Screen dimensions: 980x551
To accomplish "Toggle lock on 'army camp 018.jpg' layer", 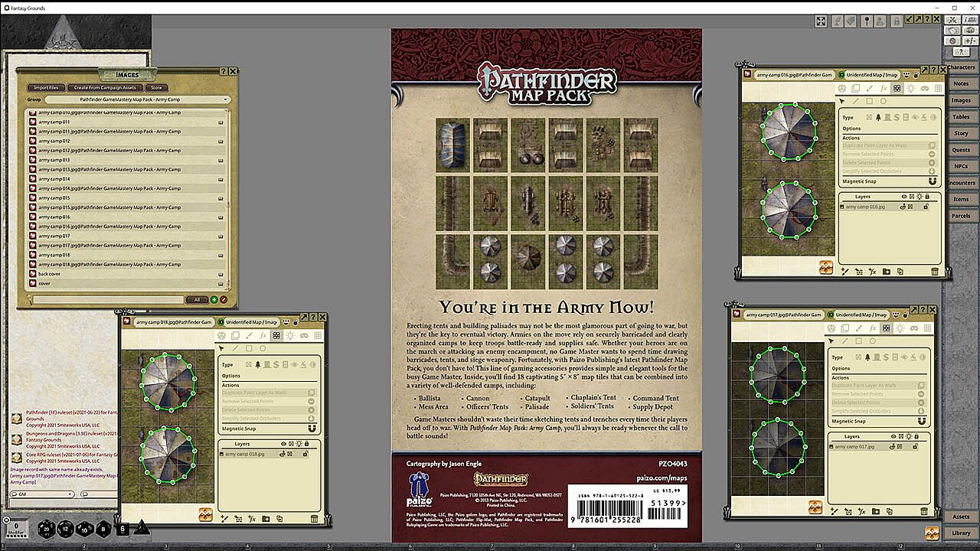I will tap(306, 454).
